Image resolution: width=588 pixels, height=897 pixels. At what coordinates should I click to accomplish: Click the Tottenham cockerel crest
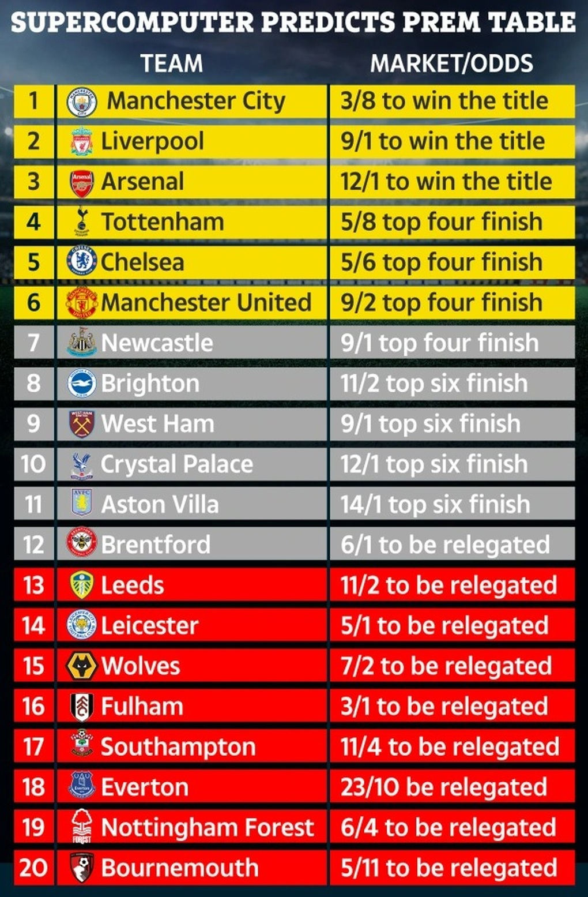tap(81, 222)
